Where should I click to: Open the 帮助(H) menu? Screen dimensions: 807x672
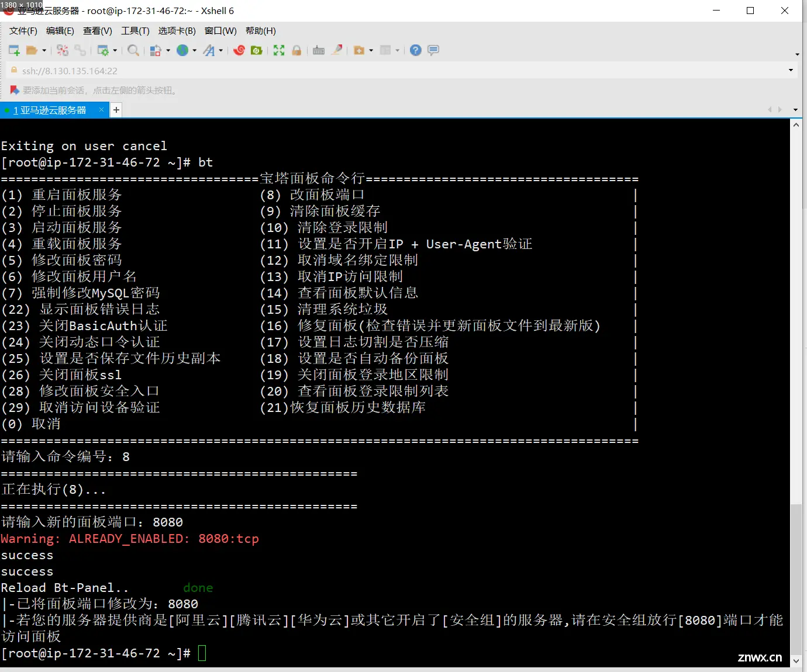261,31
